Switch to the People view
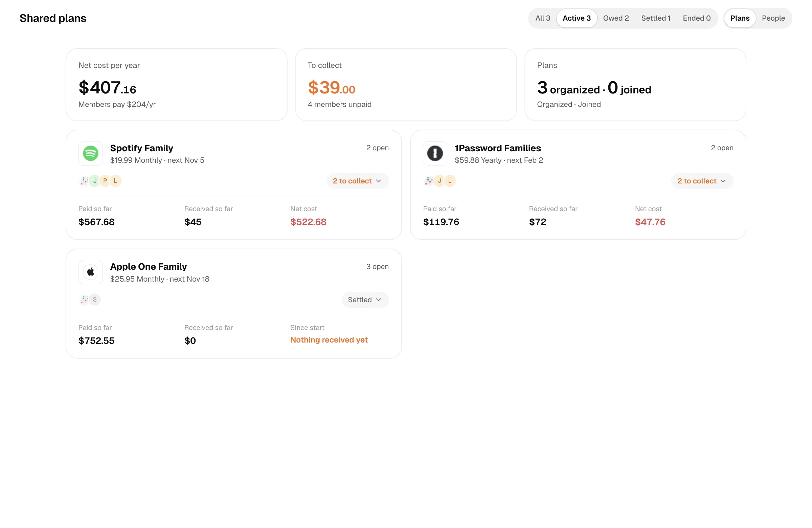This screenshot has height=528, width=812. pos(773,18)
